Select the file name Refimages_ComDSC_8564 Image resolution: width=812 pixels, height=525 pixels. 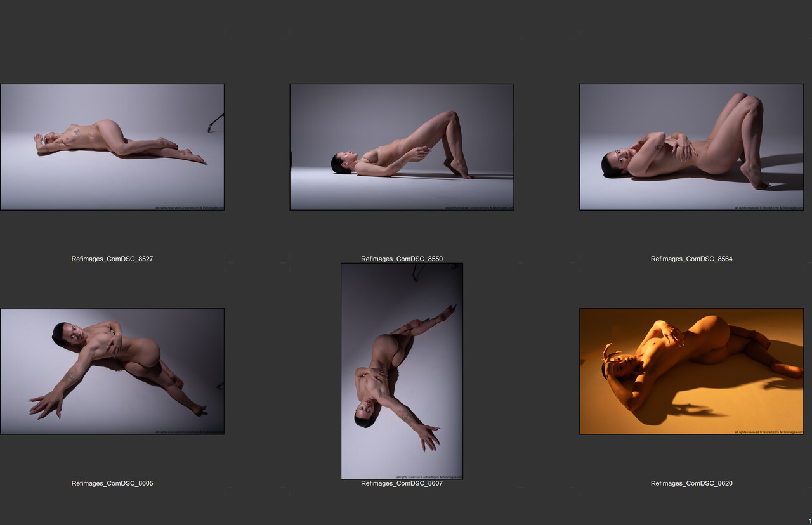click(x=691, y=259)
